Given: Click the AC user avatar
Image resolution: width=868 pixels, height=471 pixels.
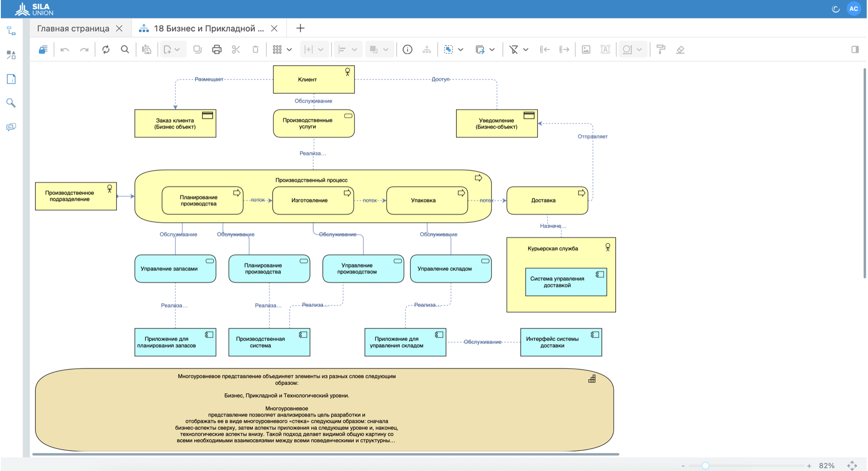Looking at the screenshot, I should coord(853,9).
